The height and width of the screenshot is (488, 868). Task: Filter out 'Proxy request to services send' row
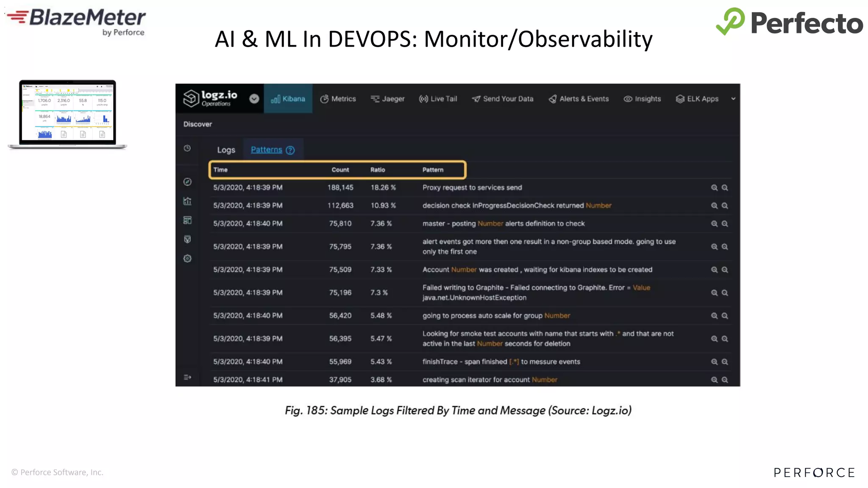[725, 188]
